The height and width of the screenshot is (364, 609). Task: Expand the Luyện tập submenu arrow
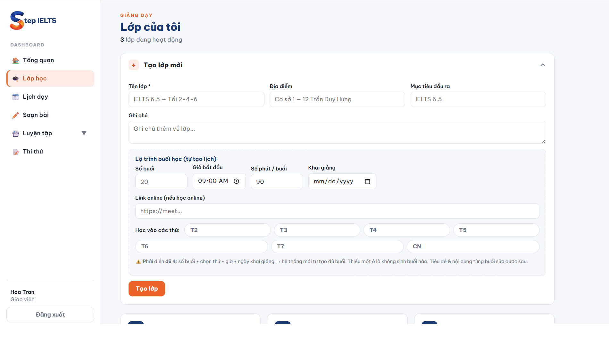click(84, 133)
